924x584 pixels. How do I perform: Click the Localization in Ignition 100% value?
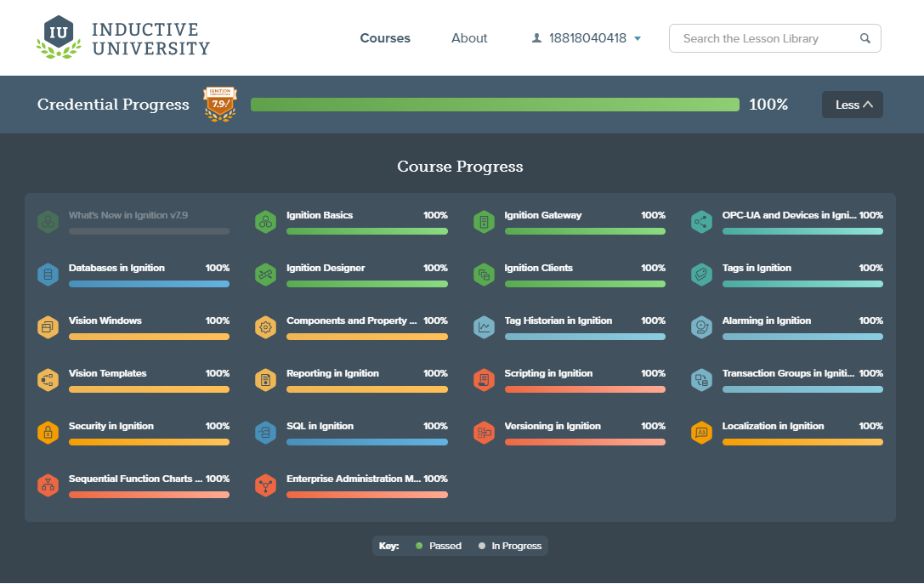coord(871,426)
